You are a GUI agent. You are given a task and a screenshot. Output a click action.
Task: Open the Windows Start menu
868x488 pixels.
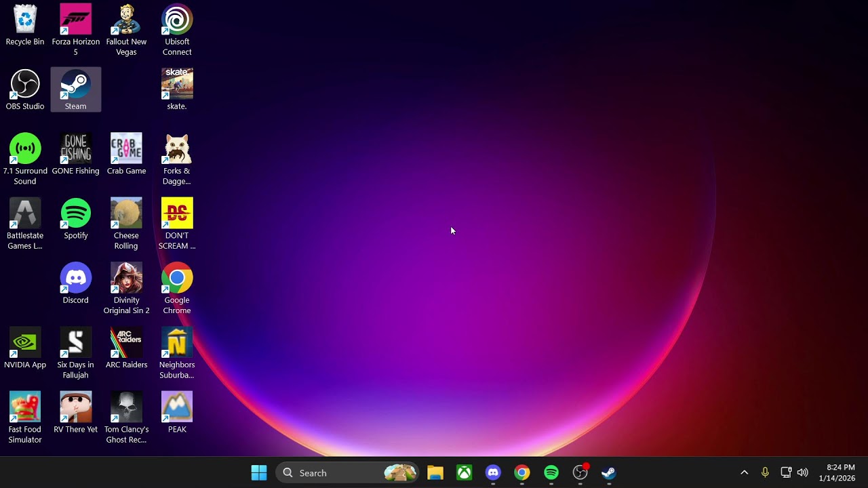click(x=259, y=472)
